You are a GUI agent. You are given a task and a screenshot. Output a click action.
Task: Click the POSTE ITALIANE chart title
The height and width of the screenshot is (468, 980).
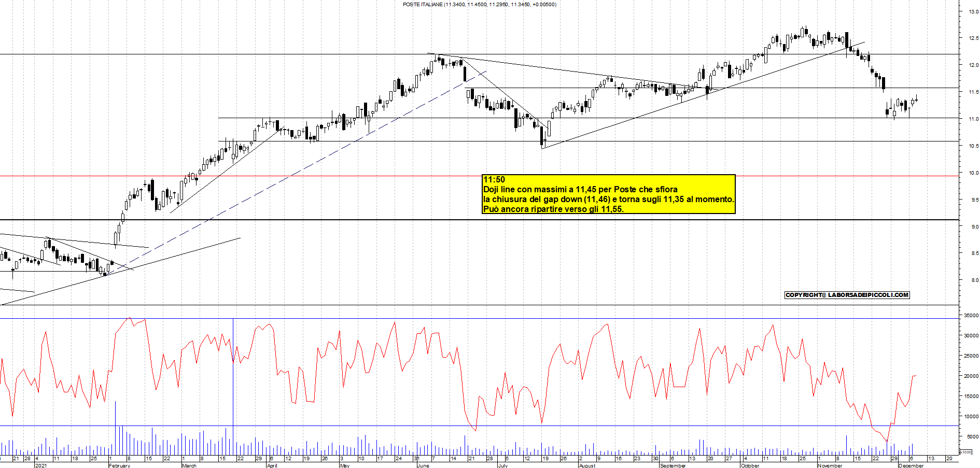click(480, 5)
